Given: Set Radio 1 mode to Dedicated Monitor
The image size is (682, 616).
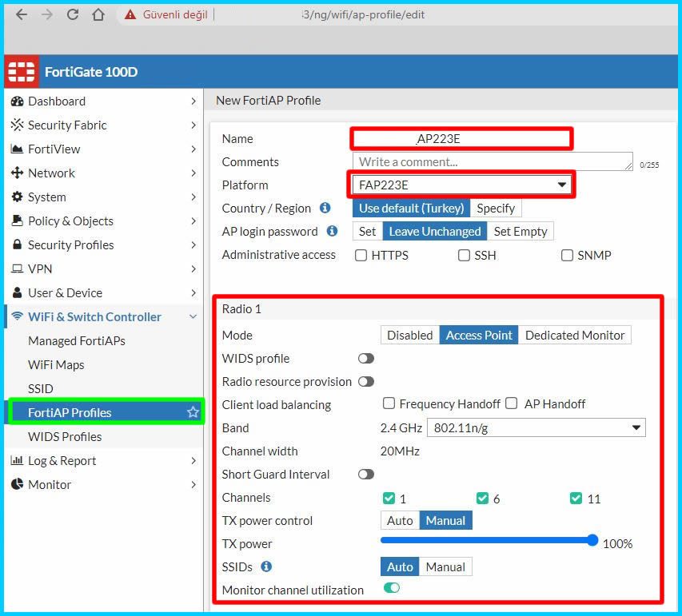Looking at the screenshot, I should click(x=575, y=336).
